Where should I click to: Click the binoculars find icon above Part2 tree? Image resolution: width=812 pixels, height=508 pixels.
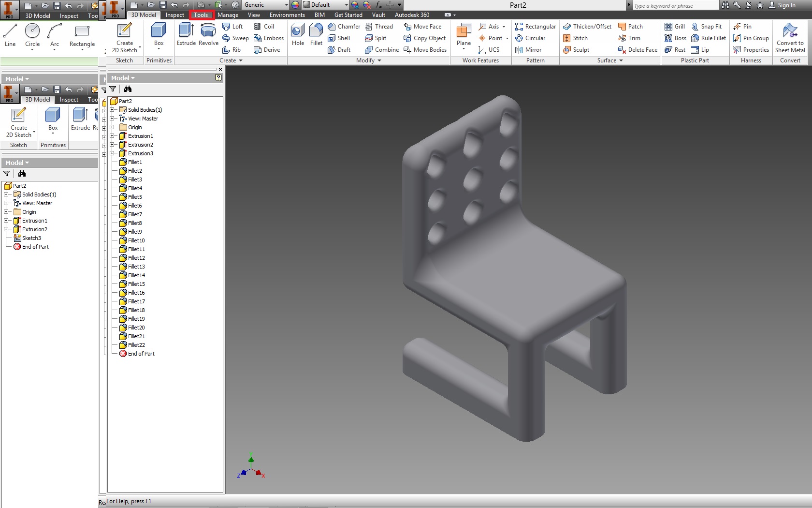click(x=128, y=89)
